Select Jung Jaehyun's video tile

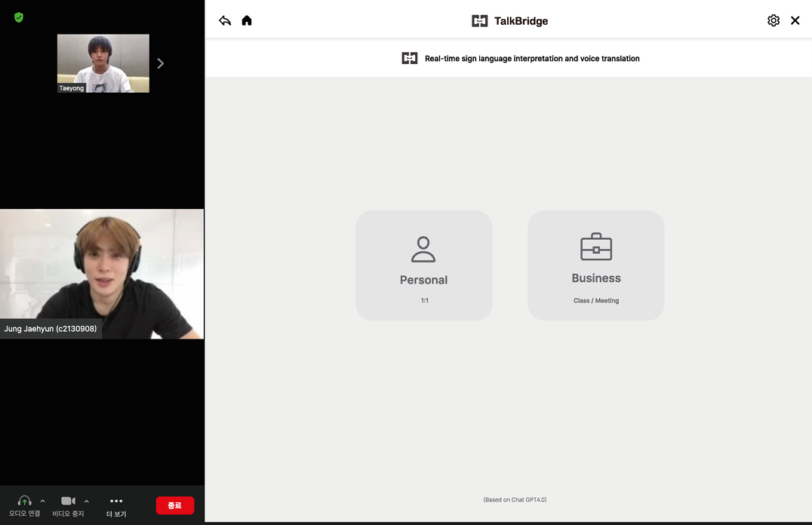[x=101, y=274]
